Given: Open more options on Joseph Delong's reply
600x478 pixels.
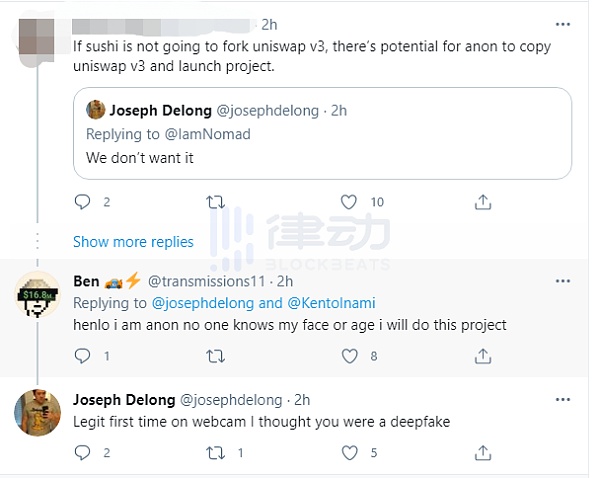Looking at the screenshot, I should point(562,400).
